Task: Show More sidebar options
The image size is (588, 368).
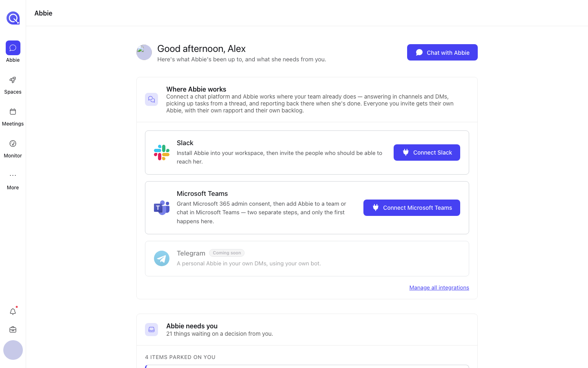Action: click(x=13, y=180)
